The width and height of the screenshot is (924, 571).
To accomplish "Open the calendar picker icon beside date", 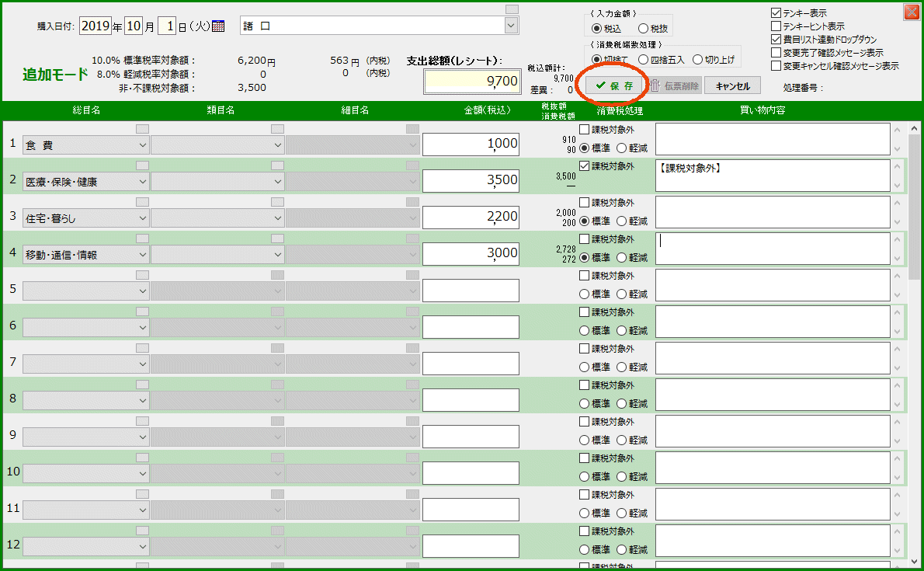I will coord(218,26).
